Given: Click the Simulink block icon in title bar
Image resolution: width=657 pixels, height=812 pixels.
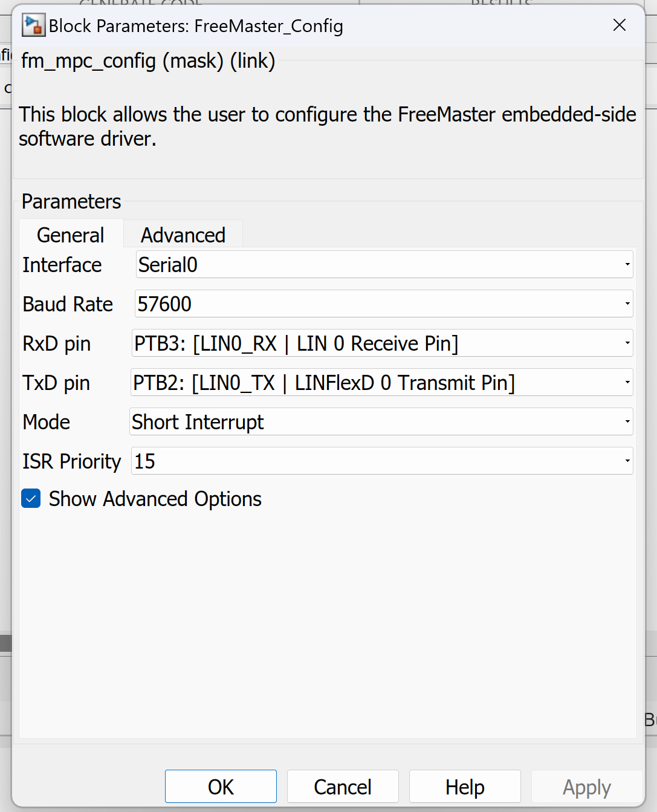Looking at the screenshot, I should click(33, 25).
